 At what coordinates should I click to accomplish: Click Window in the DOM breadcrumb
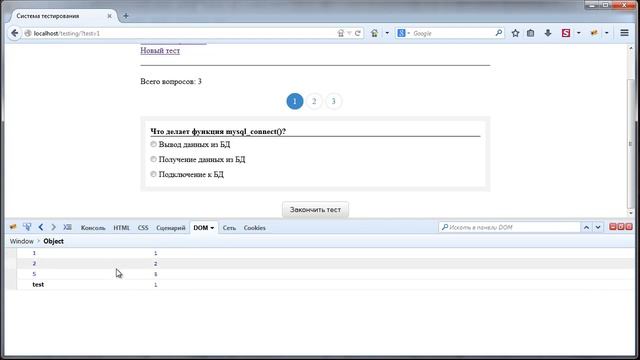coord(22,241)
